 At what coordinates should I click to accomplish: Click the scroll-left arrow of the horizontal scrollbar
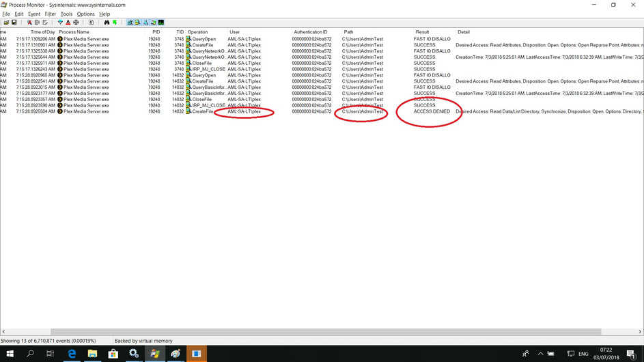(x=3, y=331)
